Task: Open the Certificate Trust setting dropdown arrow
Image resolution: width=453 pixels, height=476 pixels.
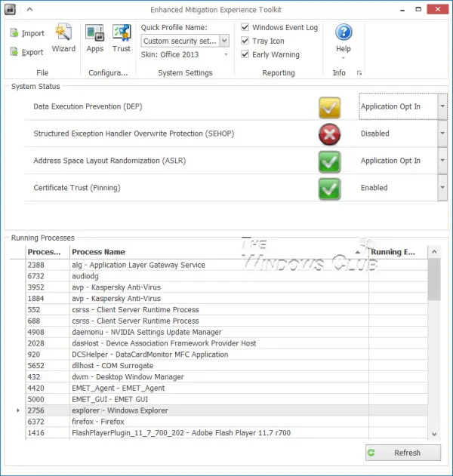Action: coord(442,187)
